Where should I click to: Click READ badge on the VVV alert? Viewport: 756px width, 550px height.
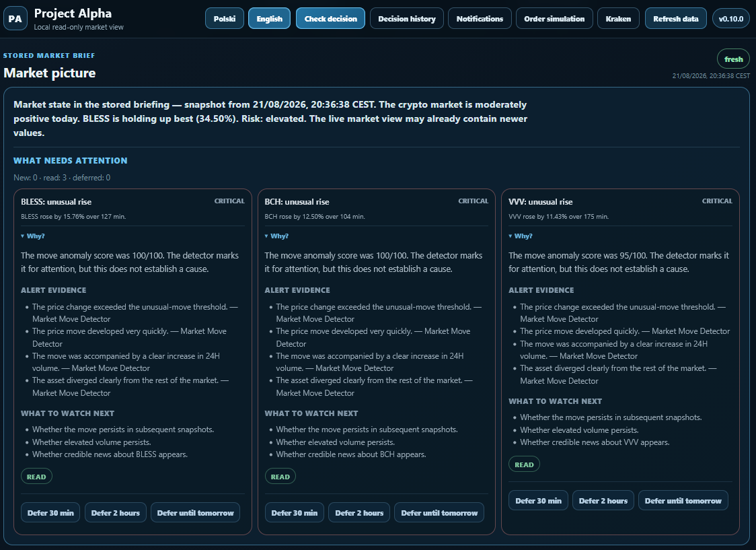pos(524,465)
